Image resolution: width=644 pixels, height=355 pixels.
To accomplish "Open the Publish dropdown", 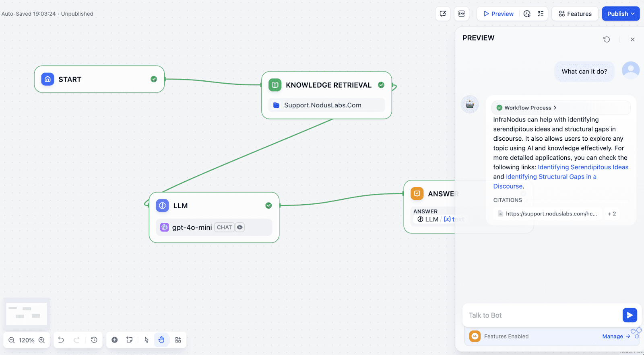I will tap(621, 14).
